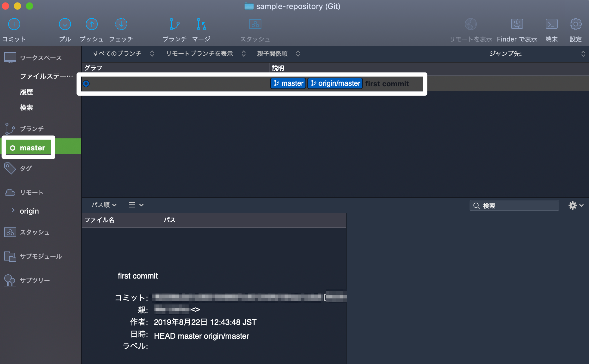Open the タグ (Tags) section
Viewport: 589px width, 364px height.
[x=25, y=168]
